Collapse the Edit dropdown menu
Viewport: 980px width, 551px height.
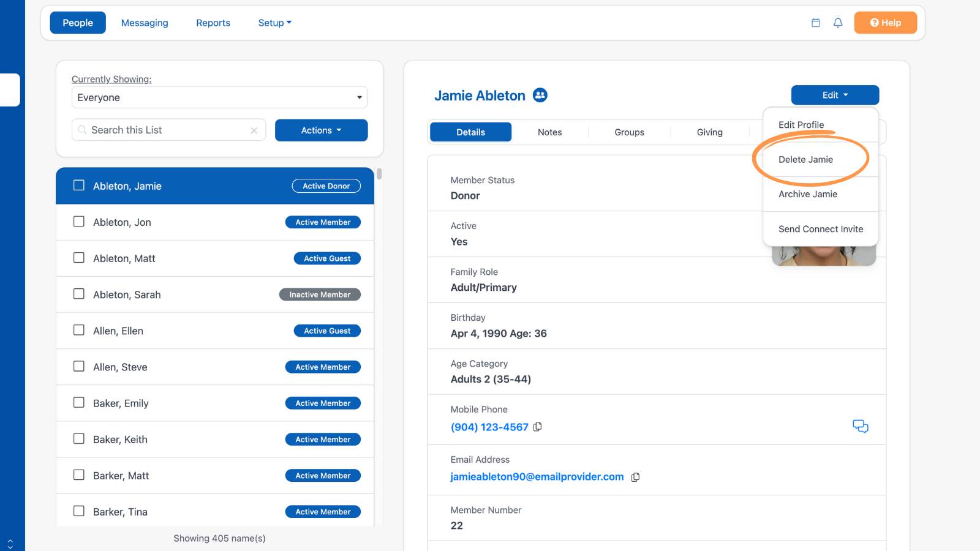[835, 95]
